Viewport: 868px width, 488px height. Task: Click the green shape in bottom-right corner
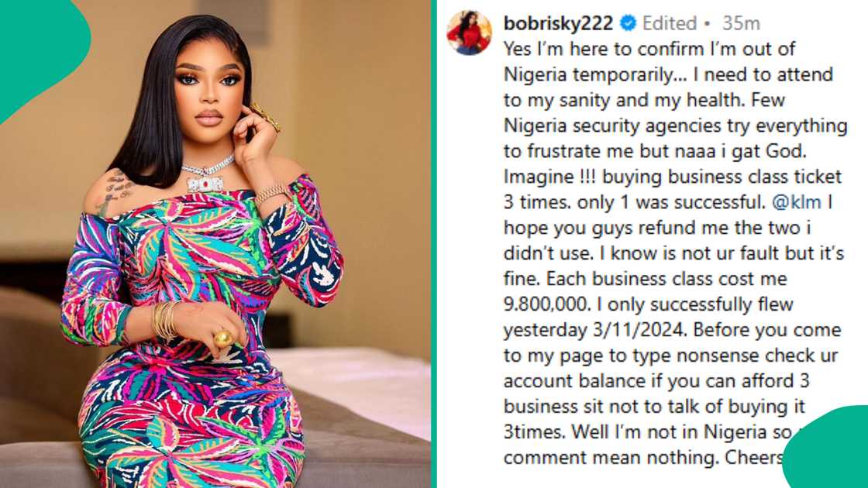click(828, 449)
